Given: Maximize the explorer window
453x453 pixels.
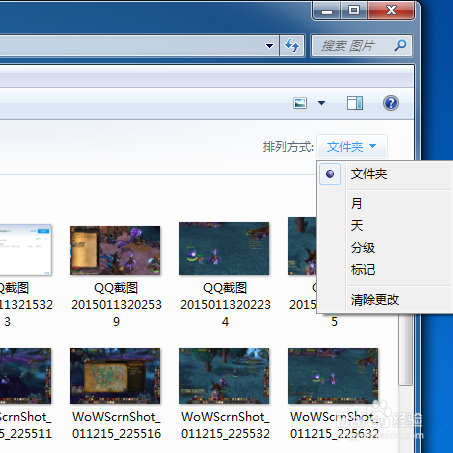Looking at the screenshot, I should click(354, 11).
